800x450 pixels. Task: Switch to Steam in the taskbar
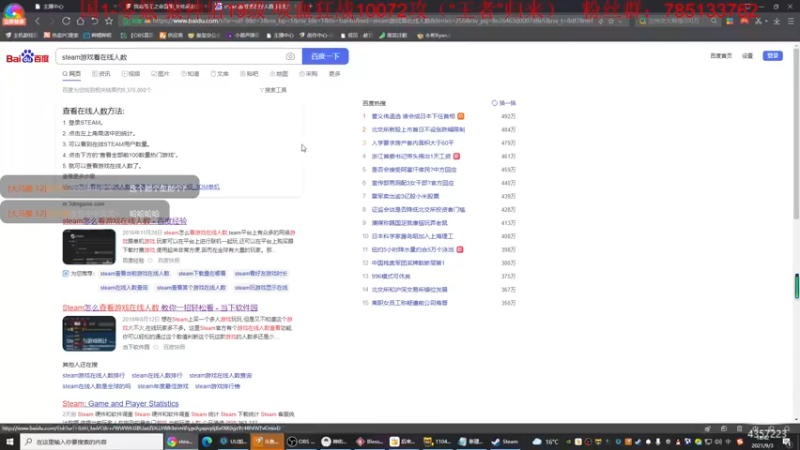[x=505, y=441]
